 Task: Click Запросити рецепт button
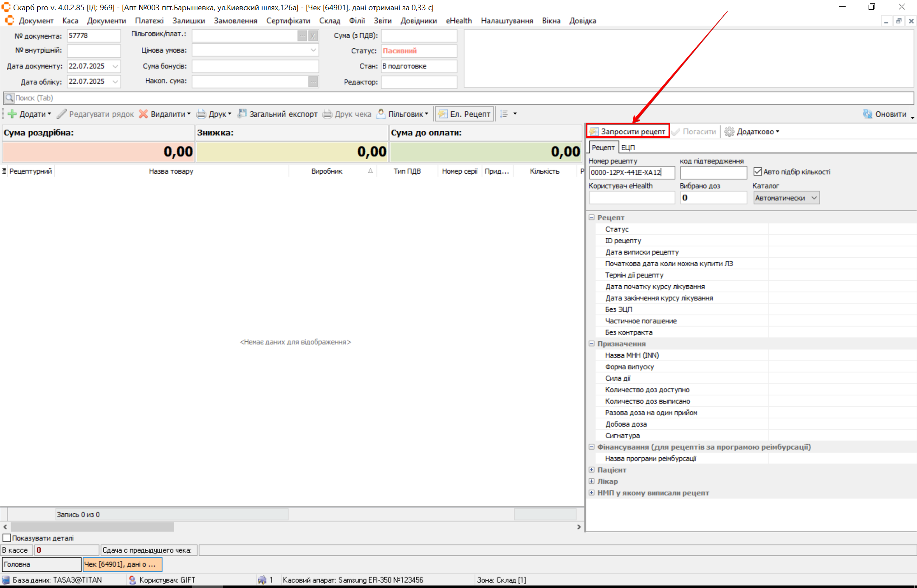[x=628, y=132]
